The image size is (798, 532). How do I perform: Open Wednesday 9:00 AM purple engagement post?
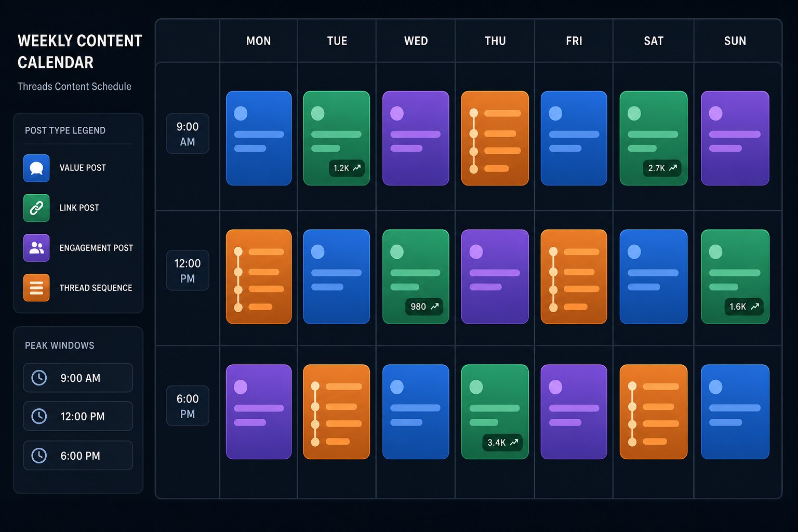click(416, 138)
